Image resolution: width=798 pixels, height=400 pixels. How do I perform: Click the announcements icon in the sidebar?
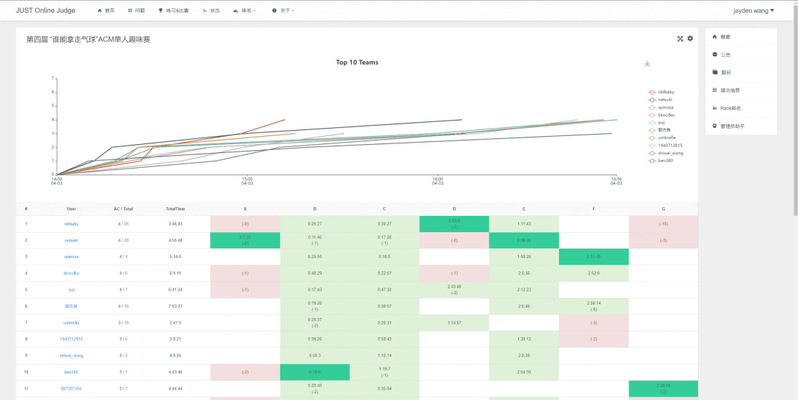(714, 55)
